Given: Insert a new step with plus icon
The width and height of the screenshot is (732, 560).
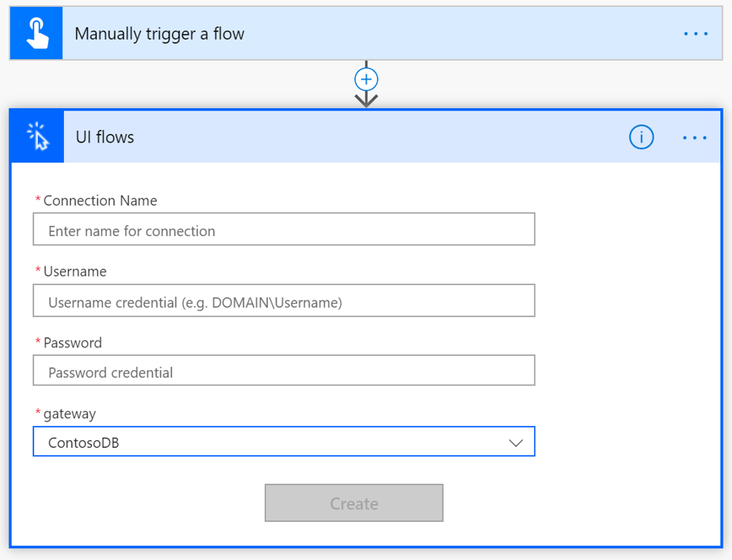Looking at the screenshot, I should pos(366,79).
